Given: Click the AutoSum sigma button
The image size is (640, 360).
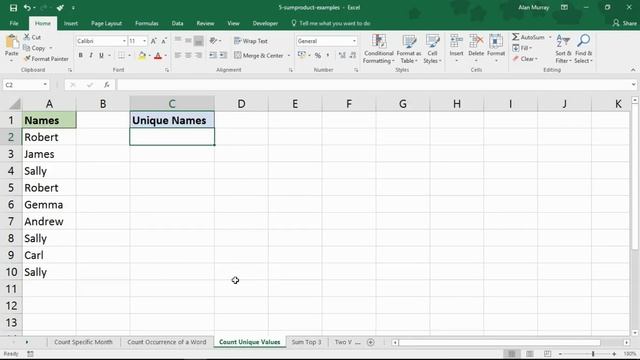Looking at the screenshot, I should 528,37.
